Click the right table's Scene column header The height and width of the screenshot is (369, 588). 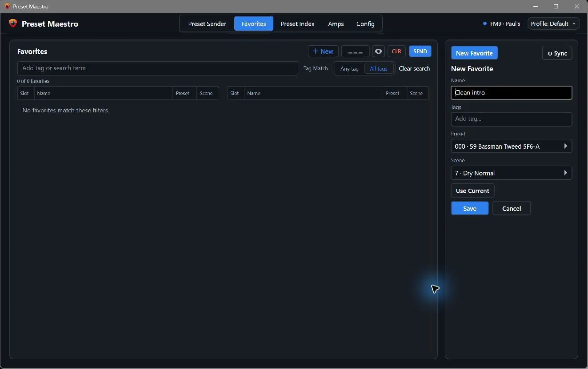(x=417, y=93)
